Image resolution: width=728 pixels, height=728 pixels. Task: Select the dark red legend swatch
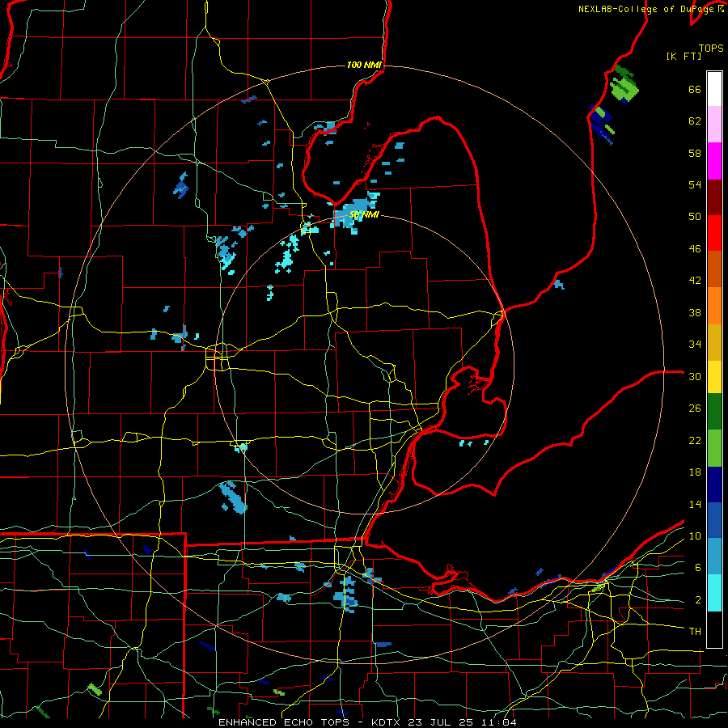coord(714,197)
